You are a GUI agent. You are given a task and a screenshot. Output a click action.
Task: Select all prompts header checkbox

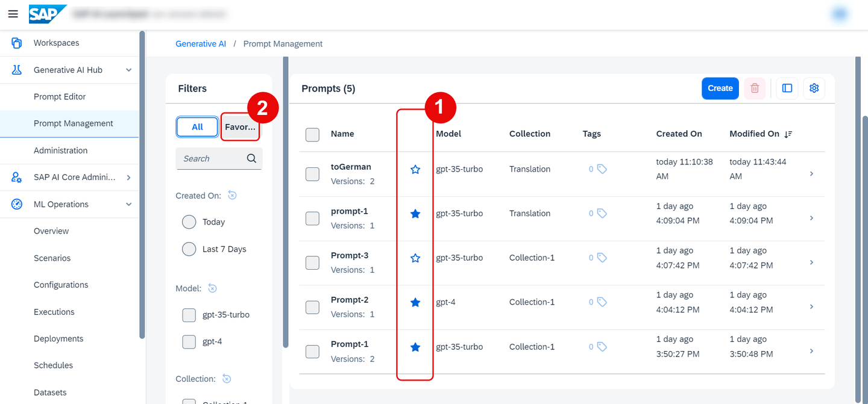312,134
